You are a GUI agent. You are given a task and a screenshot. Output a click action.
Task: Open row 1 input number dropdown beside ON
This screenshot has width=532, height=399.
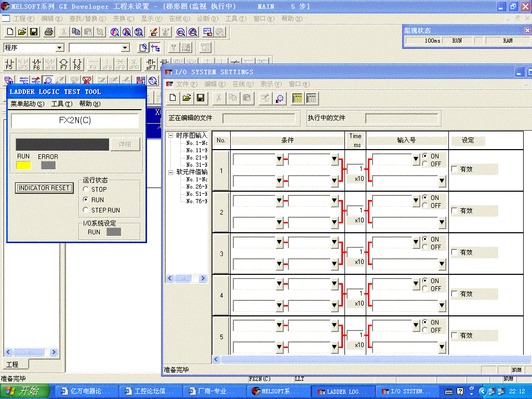pos(416,159)
